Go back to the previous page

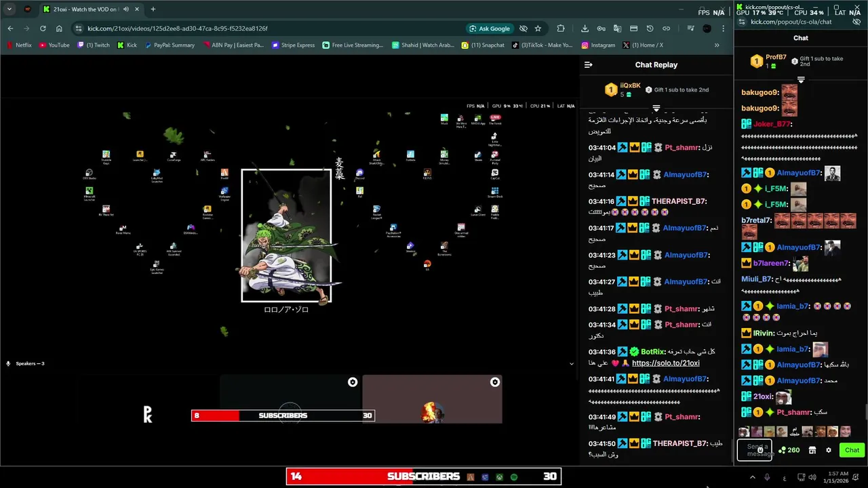[x=10, y=28]
